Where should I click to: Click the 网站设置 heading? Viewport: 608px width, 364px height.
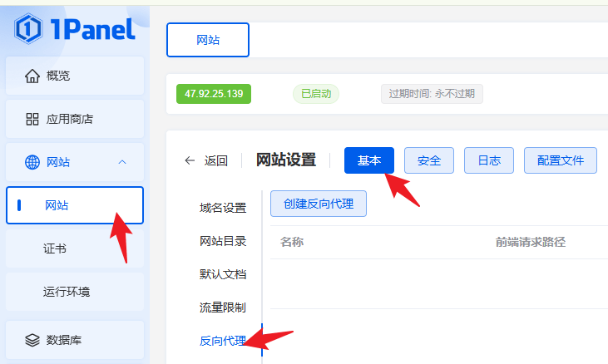pyautogui.click(x=286, y=160)
